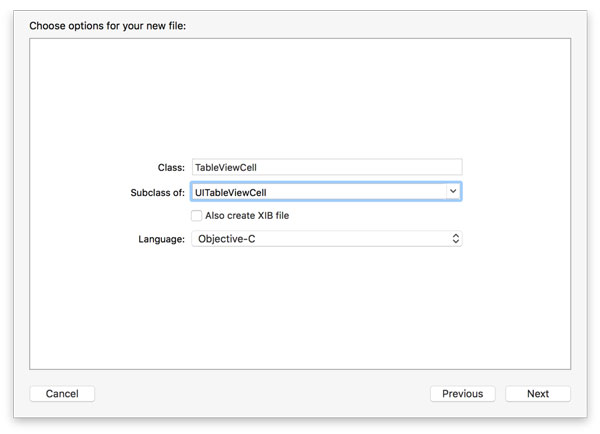This screenshot has height=434, width=600.
Task: Click the 'Choose options for your new file' heading
Action: click(x=108, y=25)
